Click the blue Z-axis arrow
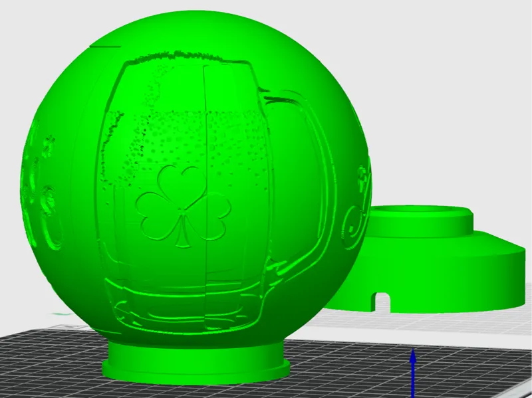The height and width of the screenshot is (398, 532). [x=413, y=373]
